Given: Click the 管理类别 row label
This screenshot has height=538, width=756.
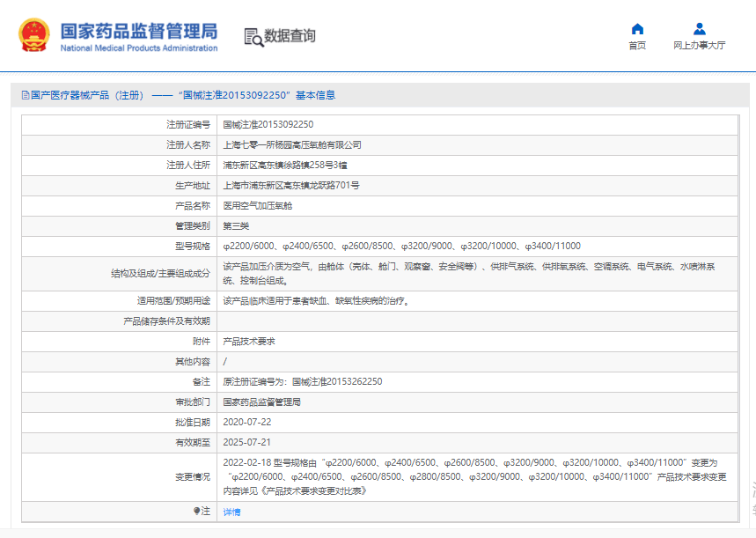Looking at the screenshot, I should tap(193, 225).
